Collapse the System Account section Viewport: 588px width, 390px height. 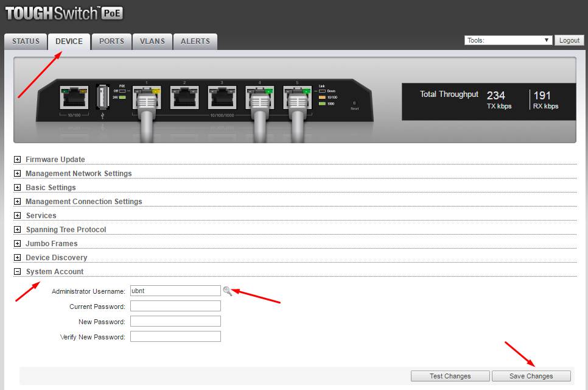point(18,272)
